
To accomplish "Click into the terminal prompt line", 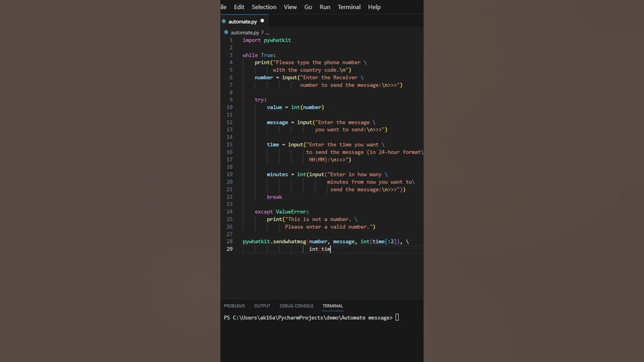I will coord(311,318).
